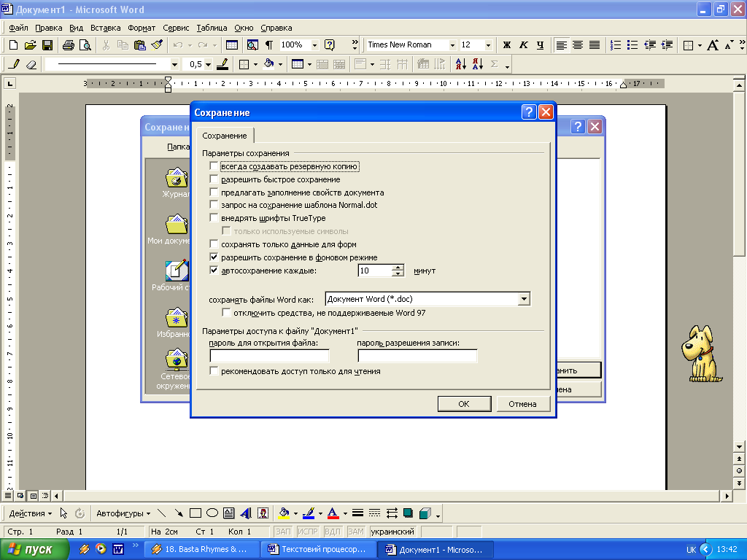Check 'сохранять только данные для форм'
Viewport: 747px width, 560px height.
(x=214, y=244)
